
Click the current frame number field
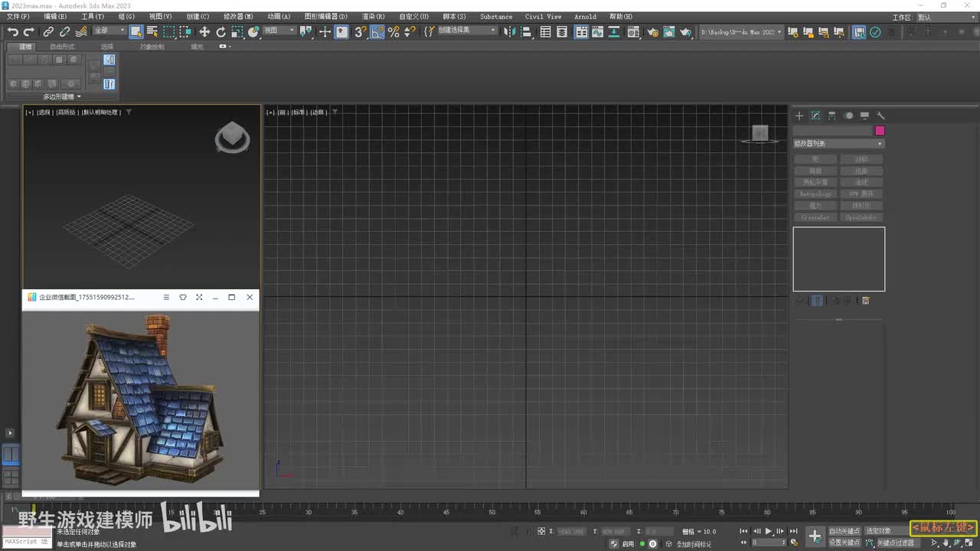[x=768, y=543]
